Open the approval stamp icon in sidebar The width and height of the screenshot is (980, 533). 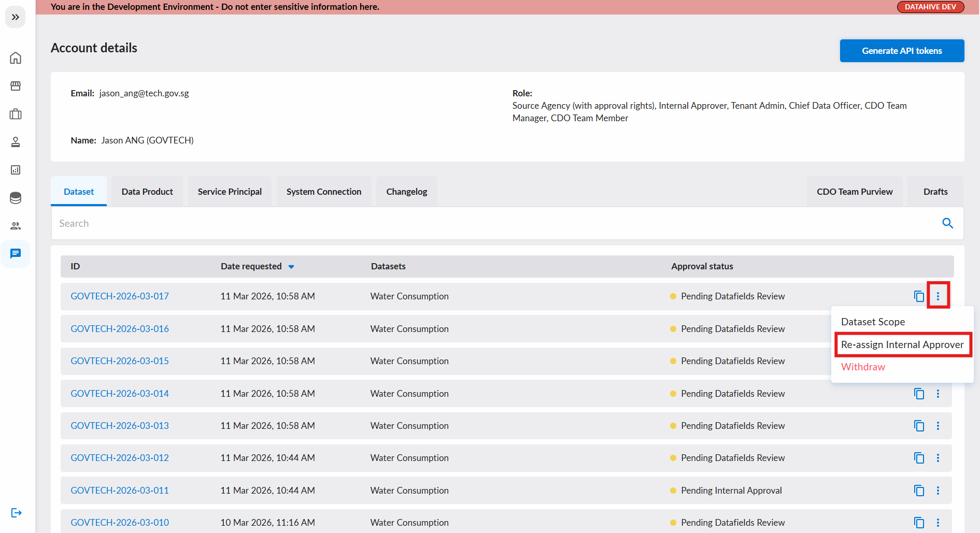tap(16, 141)
